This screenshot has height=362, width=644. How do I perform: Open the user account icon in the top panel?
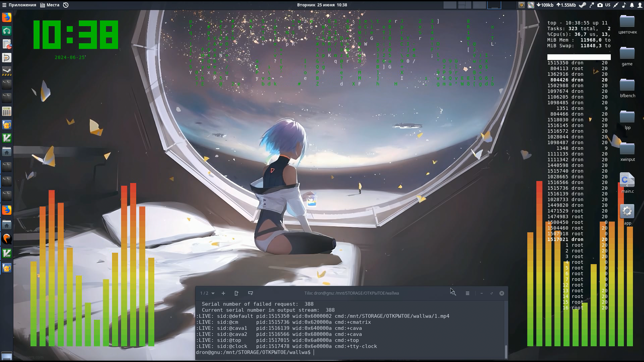coord(640,5)
